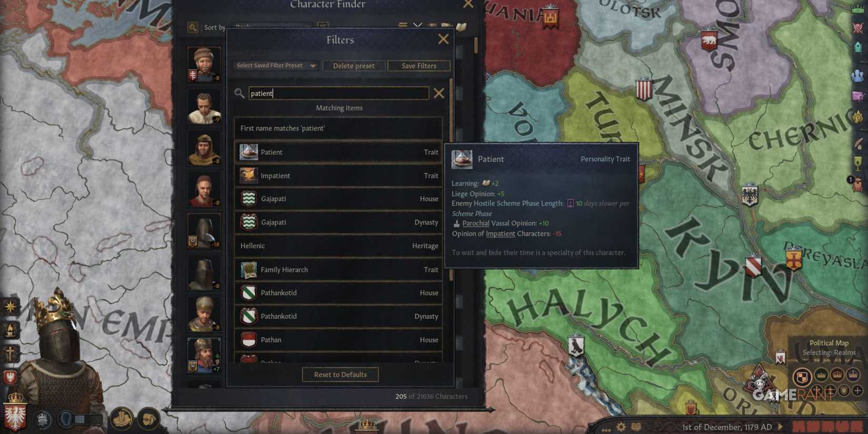Click the filter search input field
Image resolution: width=868 pixels, height=434 pixels.
338,93
